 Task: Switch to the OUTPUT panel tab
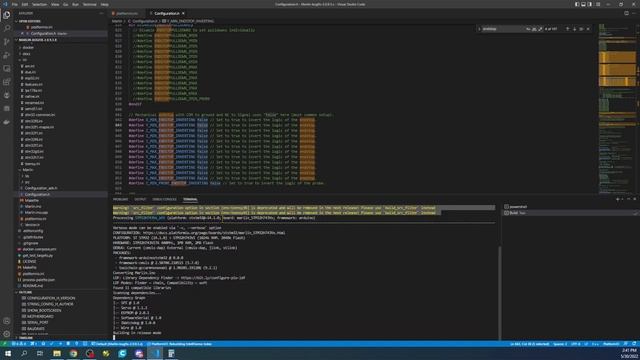click(x=140, y=199)
